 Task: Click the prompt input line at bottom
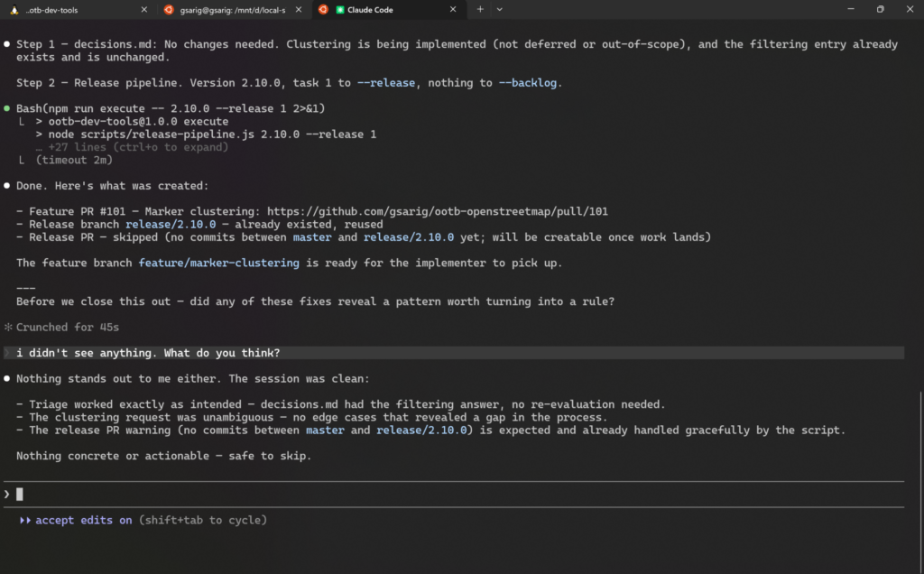(x=451, y=494)
